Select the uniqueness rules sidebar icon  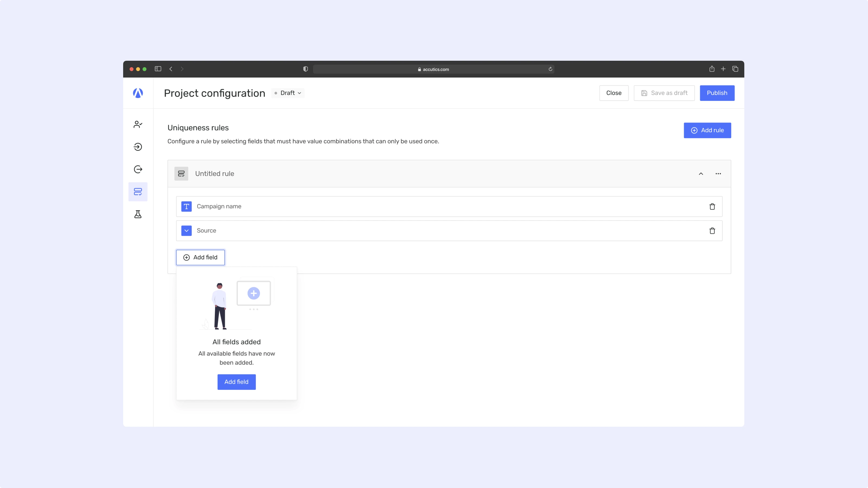tap(138, 192)
